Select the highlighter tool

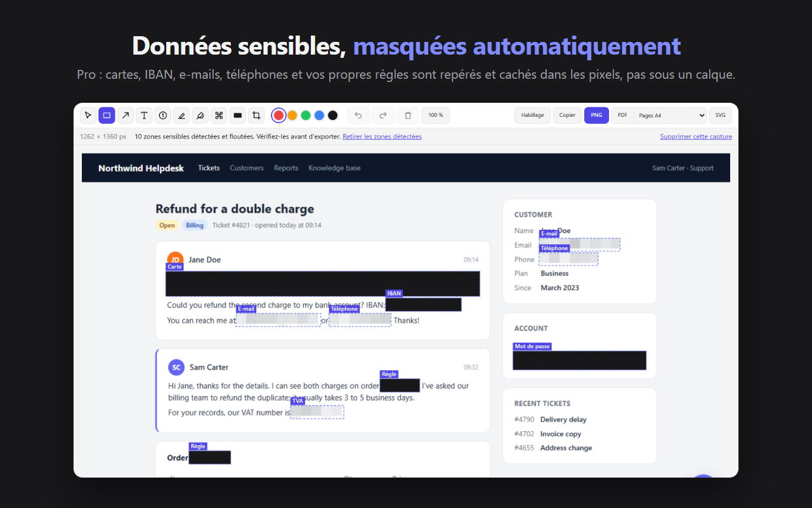point(181,116)
